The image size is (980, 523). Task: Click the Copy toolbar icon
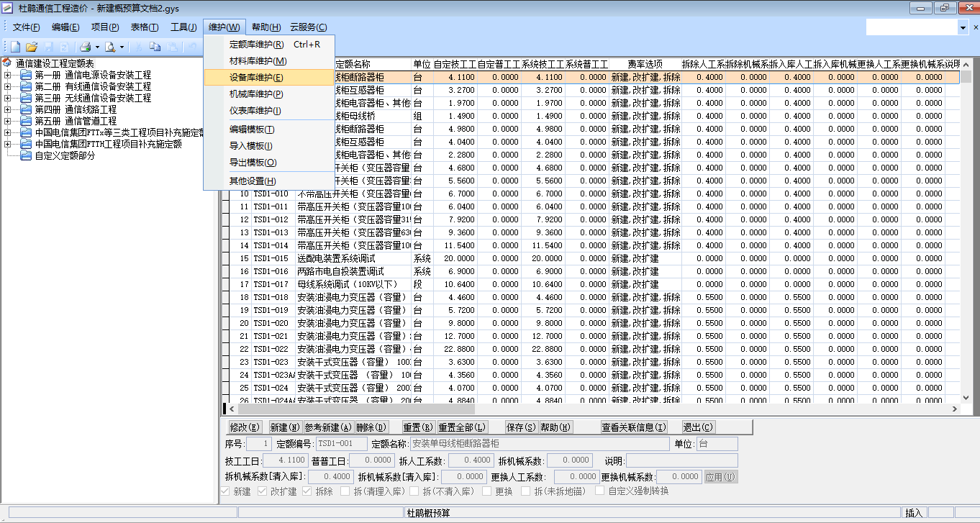(155, 47)
